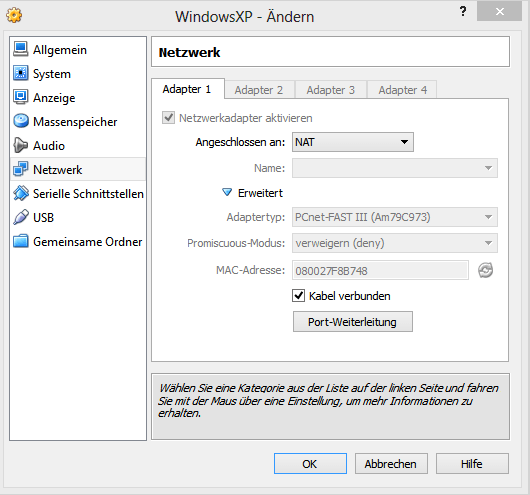Switch to the Adapter 3 tab
This screenshot has width=530, height=495.
[331, 90]
